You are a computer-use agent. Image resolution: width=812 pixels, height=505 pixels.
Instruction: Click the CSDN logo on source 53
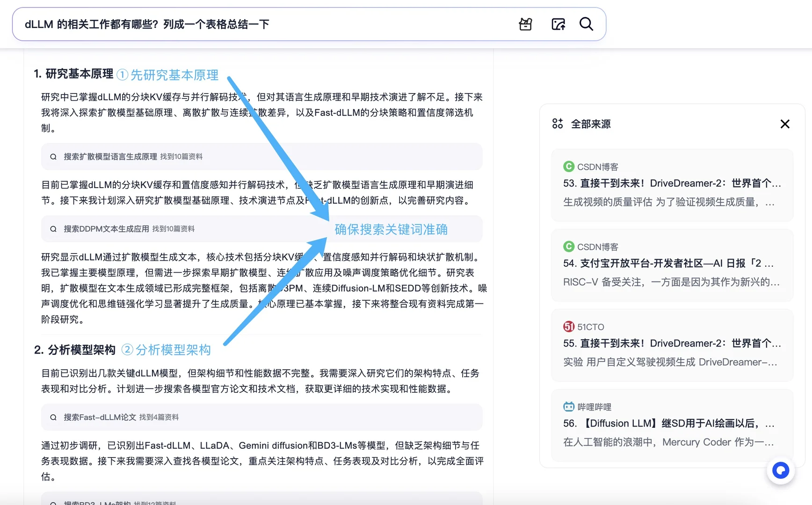pos(569,166)
